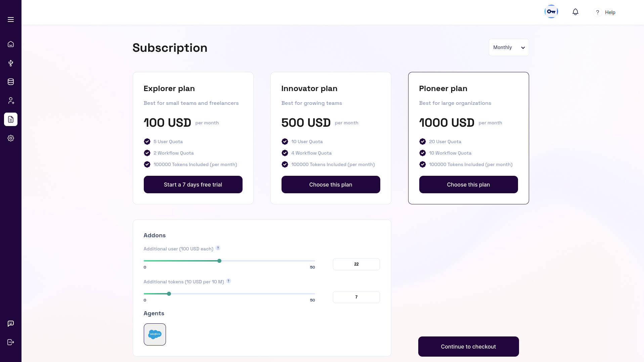The height and width of the screenshot is (362, 644).
Task: Choose the Innovator plan
Action: pos(331,185)
